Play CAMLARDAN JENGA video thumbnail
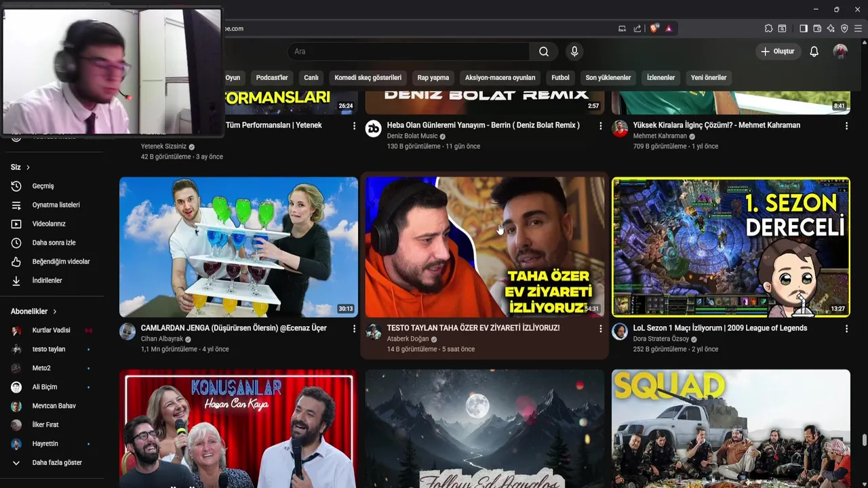 (239, 247)
